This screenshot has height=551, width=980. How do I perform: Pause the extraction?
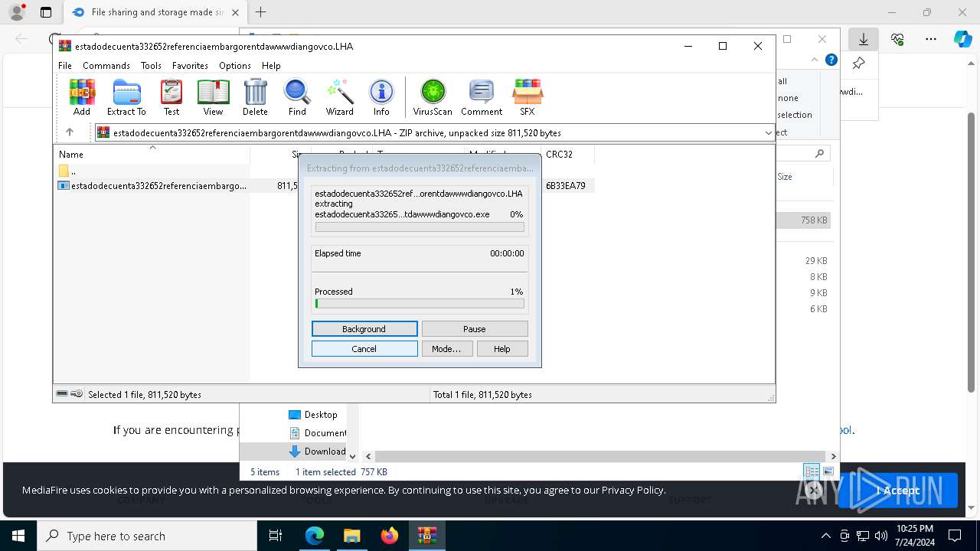click(475, 329)
